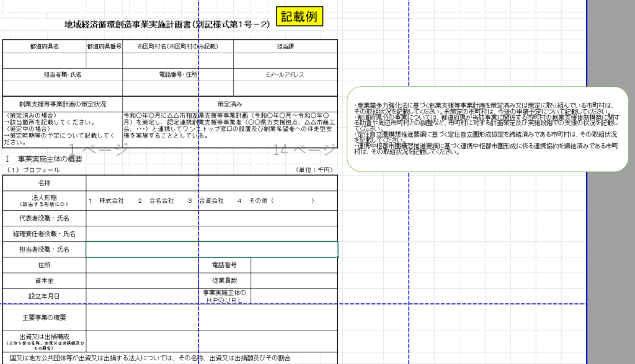The width and height of the screenshot is (635, 364).
Task: Select the 担当課 header cell
Action: point(285,47)
